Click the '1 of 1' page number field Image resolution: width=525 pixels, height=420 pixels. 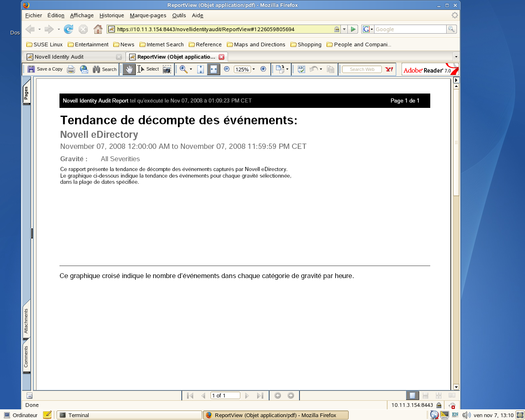click(x=225, y=395)
